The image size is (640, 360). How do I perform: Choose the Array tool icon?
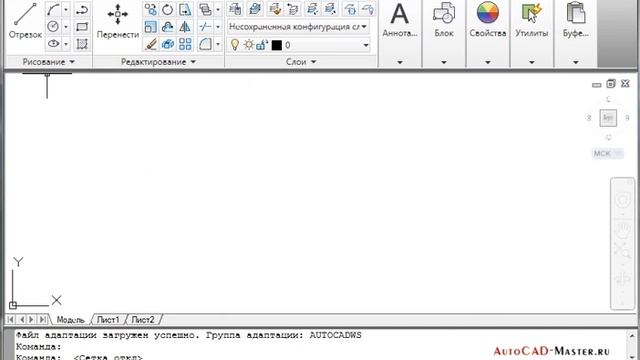[185, 44]
